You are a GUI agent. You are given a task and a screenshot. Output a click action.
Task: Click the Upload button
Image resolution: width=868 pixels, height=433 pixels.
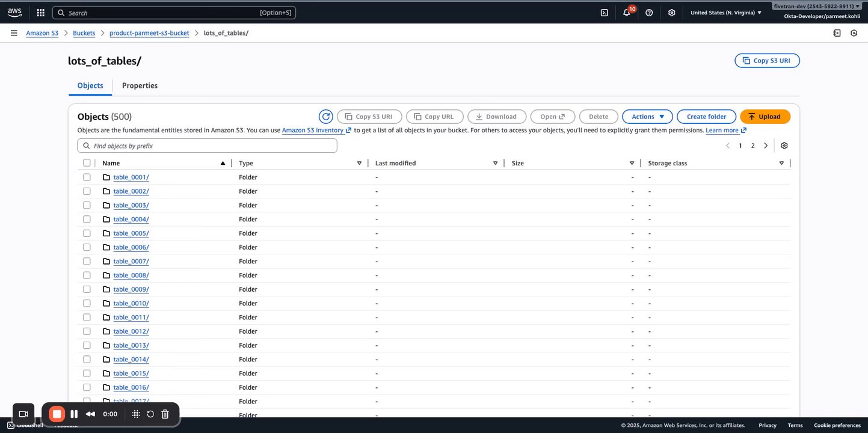coord(765,117)
